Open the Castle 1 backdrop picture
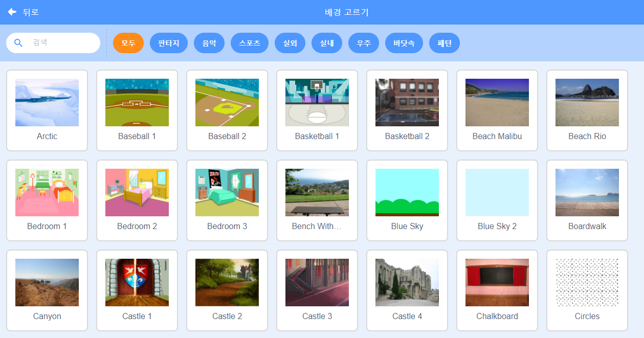The width and height of the screenshot is (644, 338). pos(137,282)
